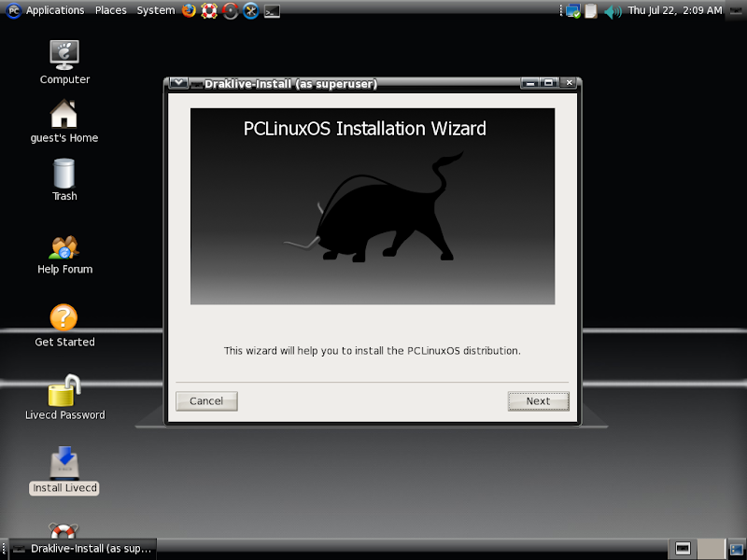
Task: Open the red package updater panel icon
Action: 230,10
